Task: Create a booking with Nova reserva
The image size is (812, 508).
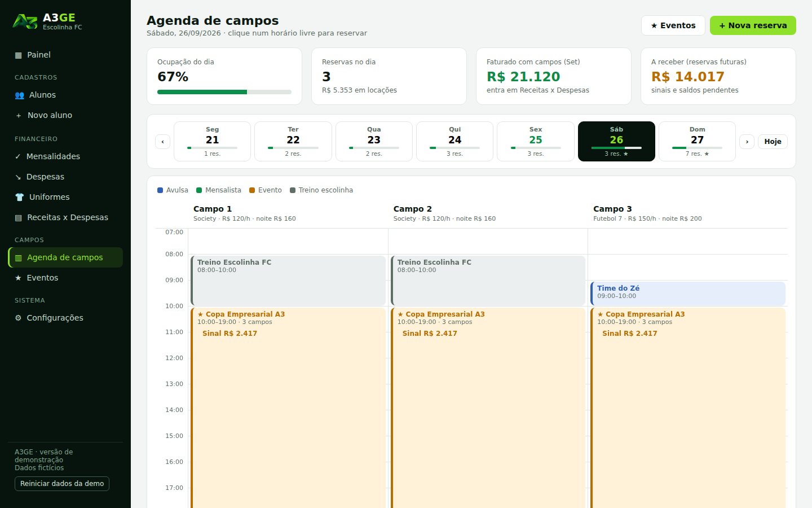Action: pos(753,25)
